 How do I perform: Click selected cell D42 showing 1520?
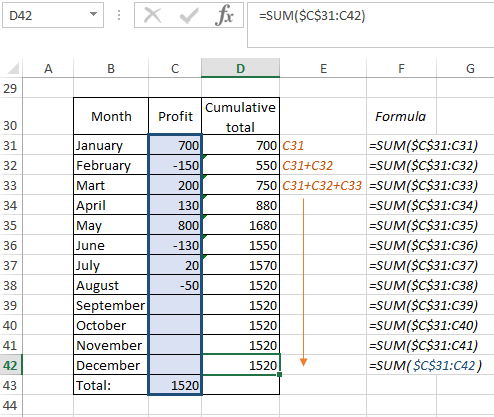240,365
